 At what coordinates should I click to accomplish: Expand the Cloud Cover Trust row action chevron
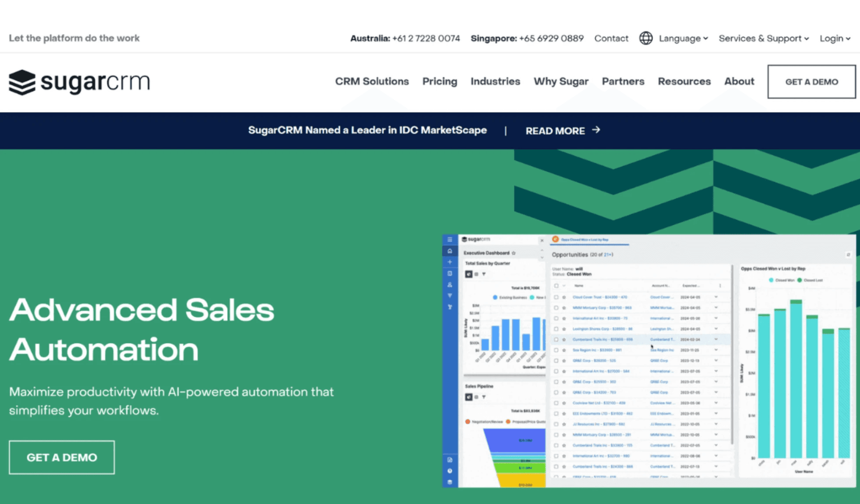click(x=716, y=297)
